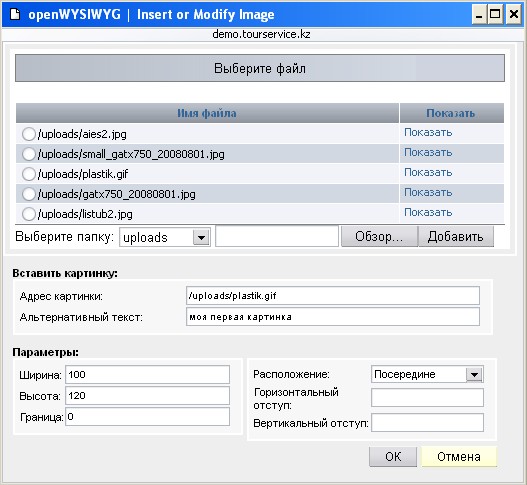Click Показать link for aies2.jpg
This screenshot has height=485, width=527.
[x=428, y=132]
